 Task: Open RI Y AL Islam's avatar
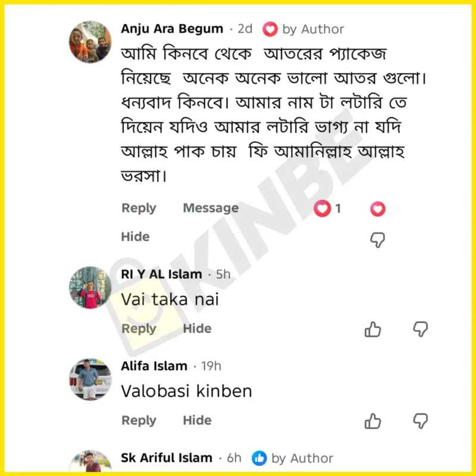click(90, 288)
